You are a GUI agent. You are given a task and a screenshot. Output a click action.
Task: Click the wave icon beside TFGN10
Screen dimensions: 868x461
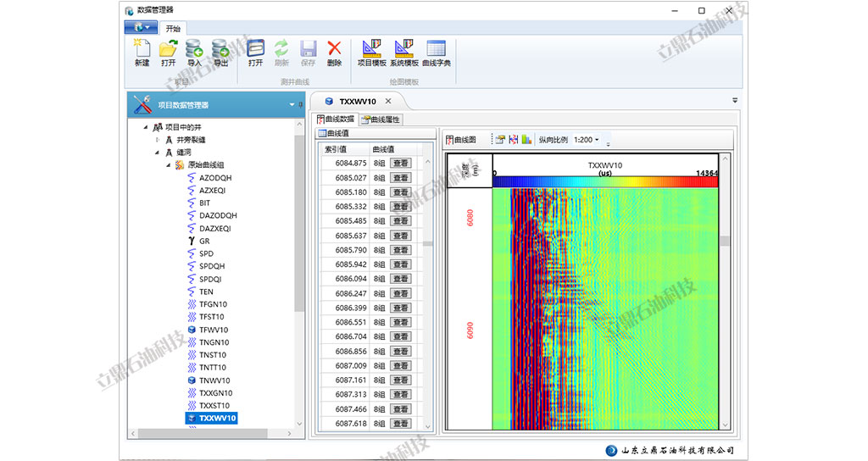192,304
